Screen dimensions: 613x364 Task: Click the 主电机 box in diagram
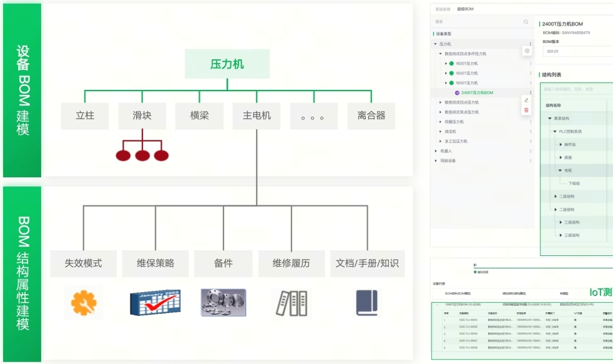[257, 116]
